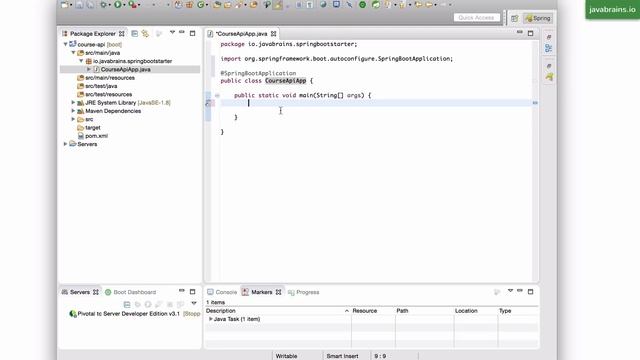Click the Collapse All icon in Package Explorer
This screenshot has height=360, width=640.
click(x=134, y=33)
